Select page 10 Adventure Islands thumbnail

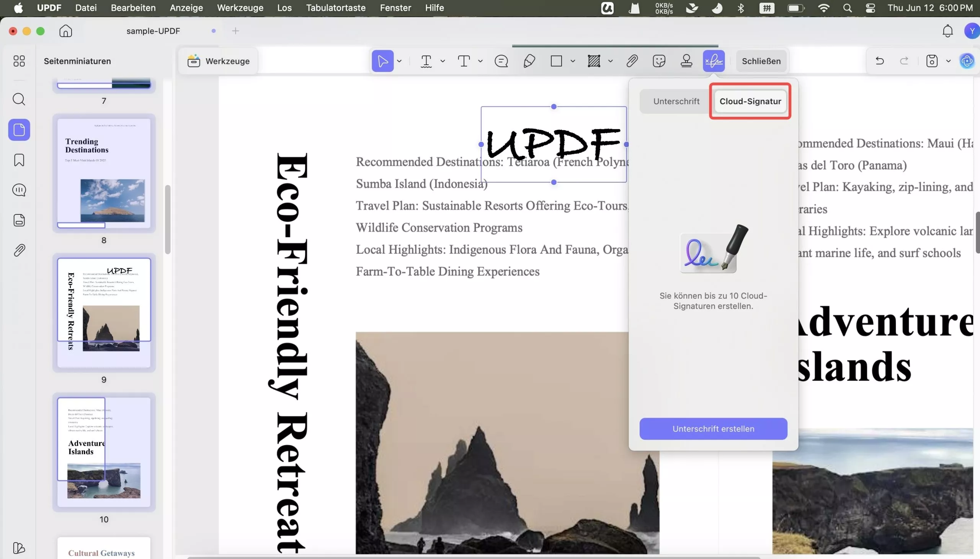pos(104,452)
